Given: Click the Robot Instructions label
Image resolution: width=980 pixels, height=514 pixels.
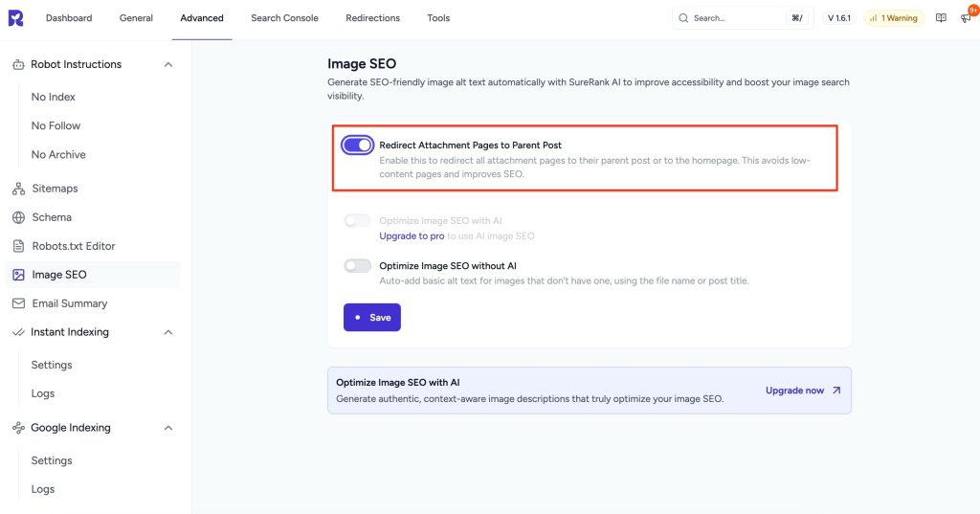Looking at the screenshot, I should pyautogui.click(x=76, y=64).
